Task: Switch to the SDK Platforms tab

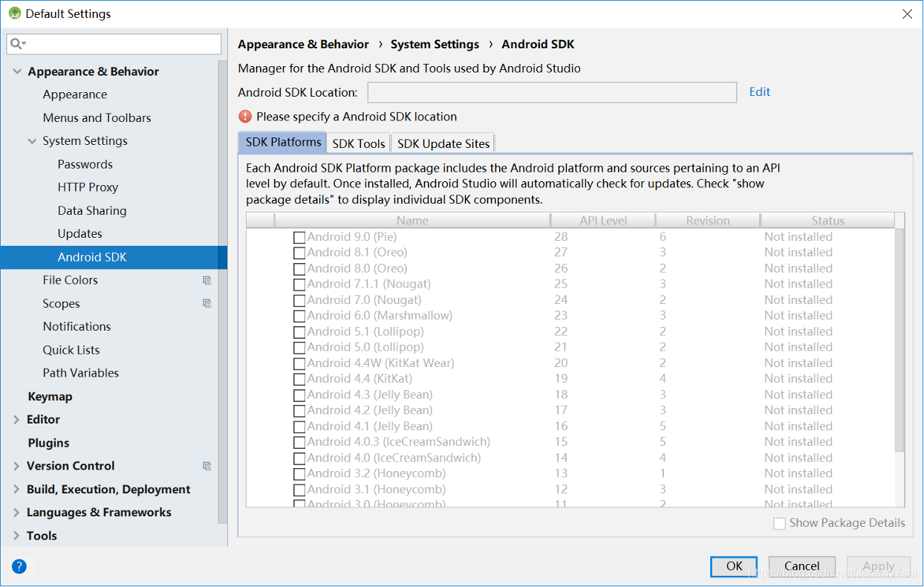Action: click(x=283, y=142)
